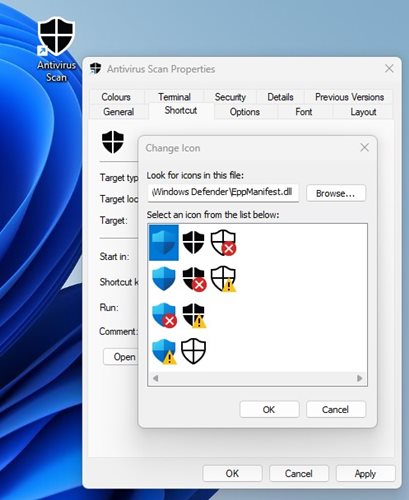Choose the highlighted blue Defender shield icon
This screenshot has height=500, width=409.
pos(164,242)
